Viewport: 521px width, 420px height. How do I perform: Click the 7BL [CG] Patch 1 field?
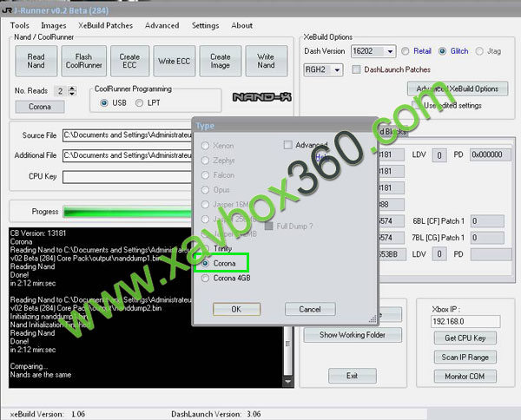point(487,238)
